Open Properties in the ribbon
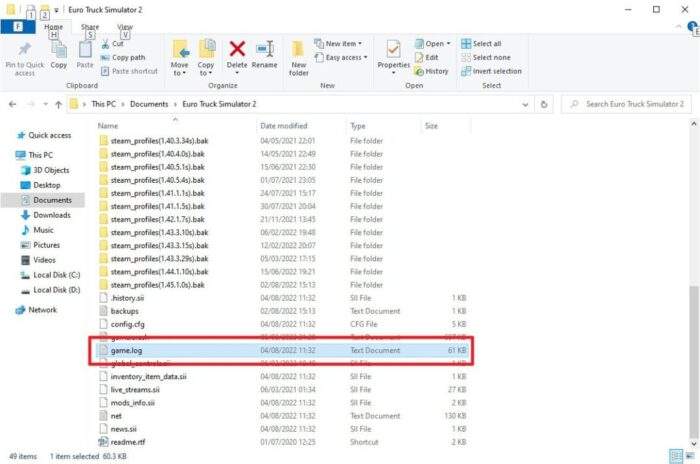 pyautogui.click(x=393, y=55)
